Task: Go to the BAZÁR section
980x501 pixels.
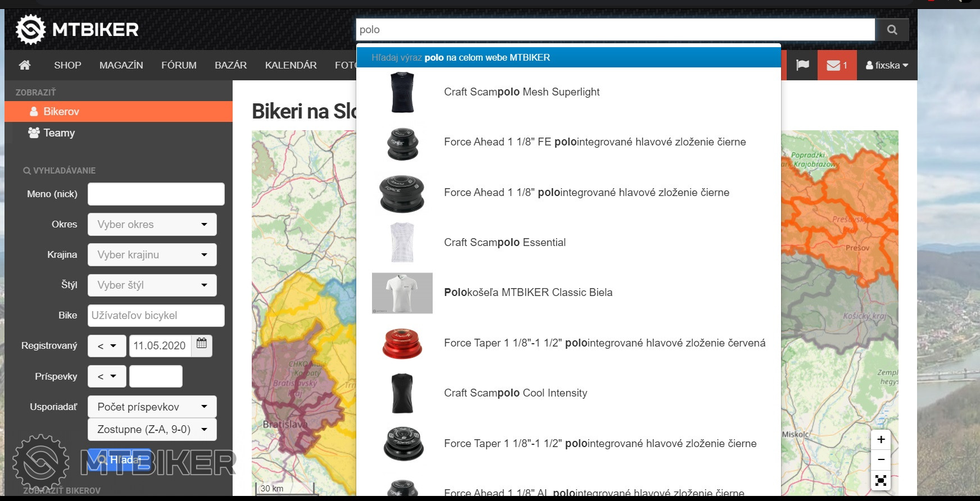Action: 230,65
